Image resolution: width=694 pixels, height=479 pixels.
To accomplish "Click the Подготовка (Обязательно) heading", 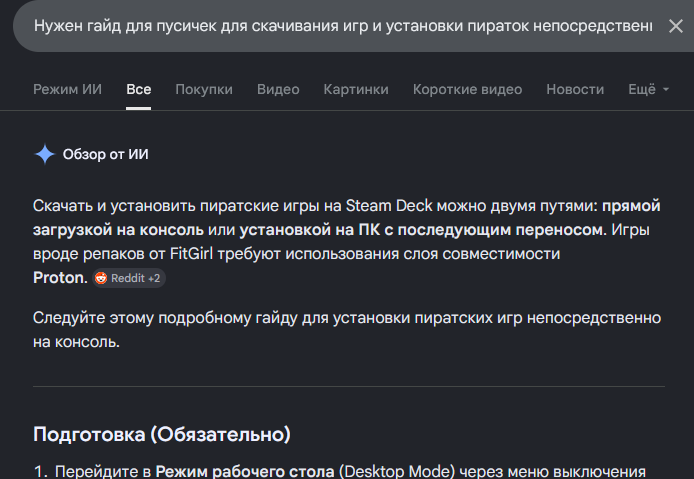I will pos(162,434).
